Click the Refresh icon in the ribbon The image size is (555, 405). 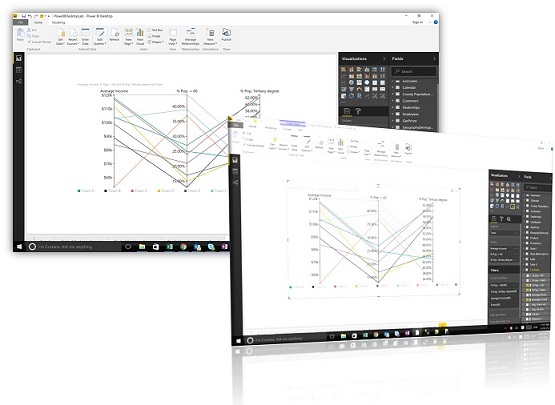tap(115, 35)
